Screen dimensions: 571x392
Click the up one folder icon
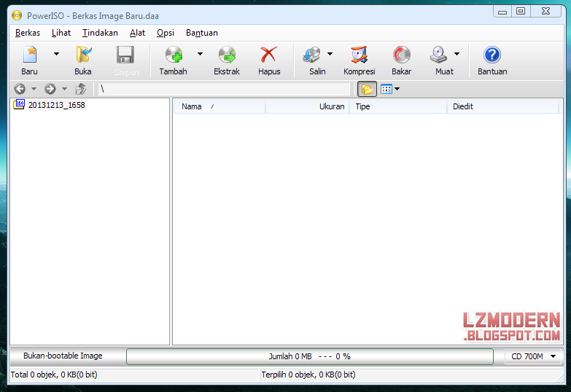[80, 89]
